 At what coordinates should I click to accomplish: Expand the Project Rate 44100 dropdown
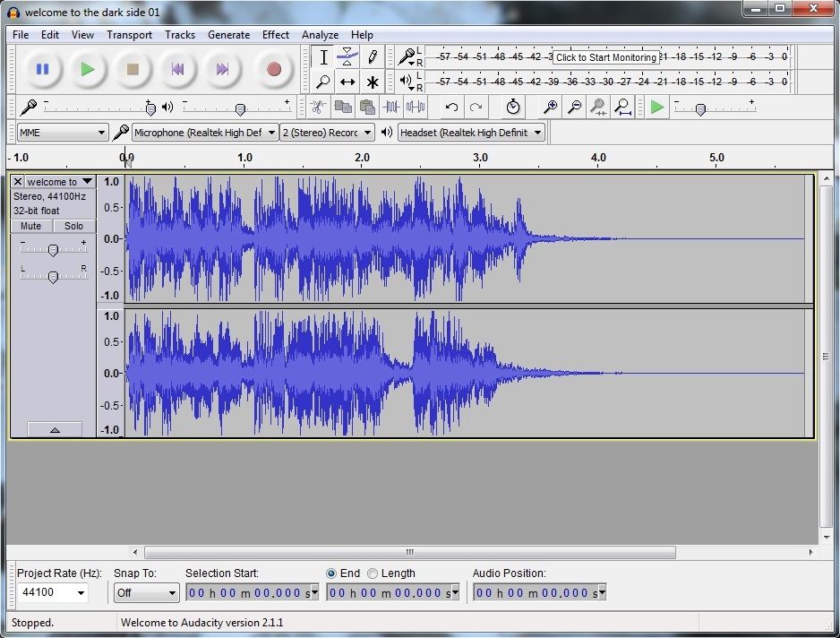53,593
